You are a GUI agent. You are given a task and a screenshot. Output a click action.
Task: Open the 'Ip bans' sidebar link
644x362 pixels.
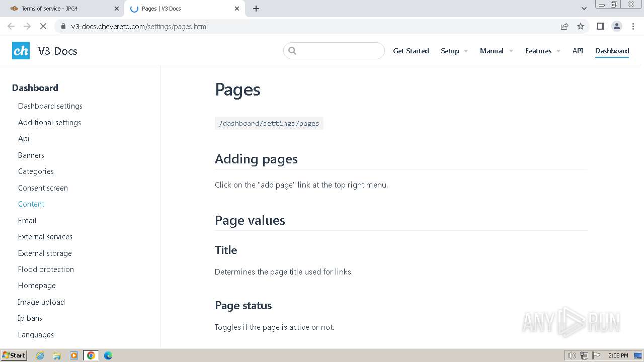(x=30, y=318)
